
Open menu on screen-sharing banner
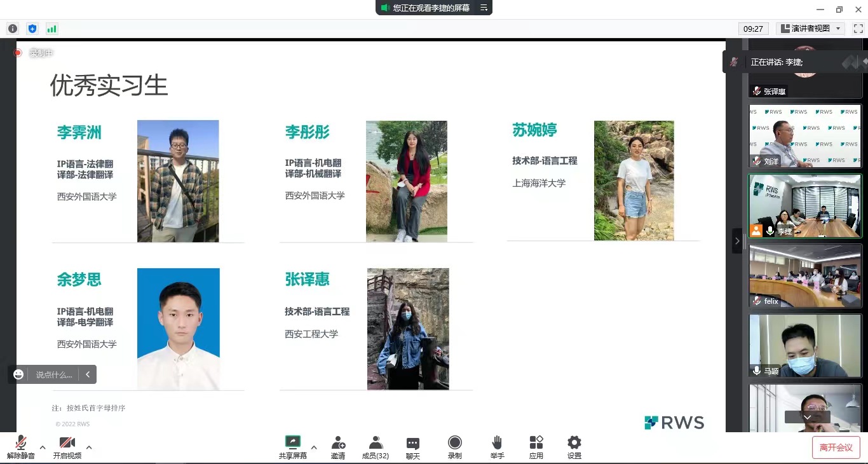(484, 8)
